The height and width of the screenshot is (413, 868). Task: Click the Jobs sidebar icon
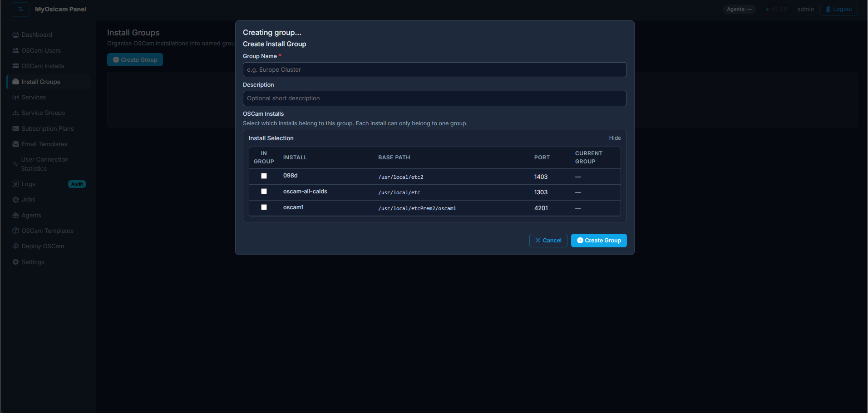tap(15, 200)
